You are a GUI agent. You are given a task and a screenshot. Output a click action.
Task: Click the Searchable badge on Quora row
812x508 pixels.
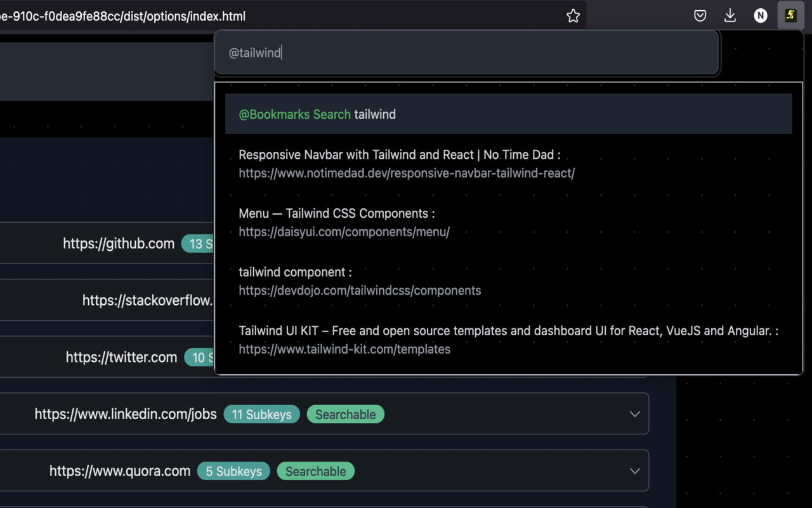tap(316, 471)
